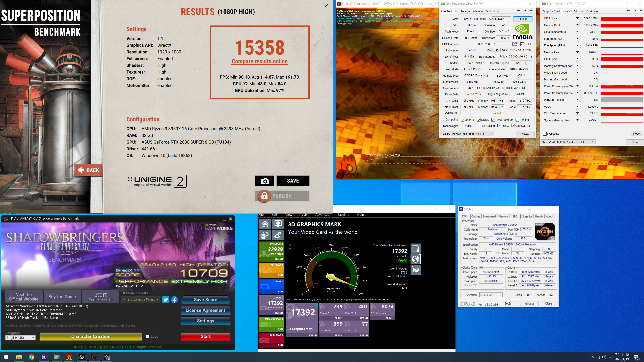The width and height of the screenshot is (644, 362).
Task: Click FFXIV Save Score button
Action: click(x=205, y=299)
